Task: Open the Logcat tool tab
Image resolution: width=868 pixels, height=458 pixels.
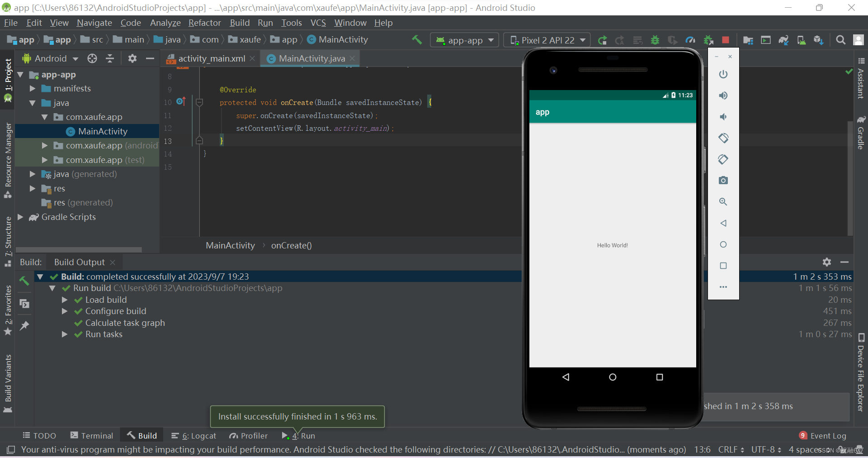Action: click(x=194, y=436)
